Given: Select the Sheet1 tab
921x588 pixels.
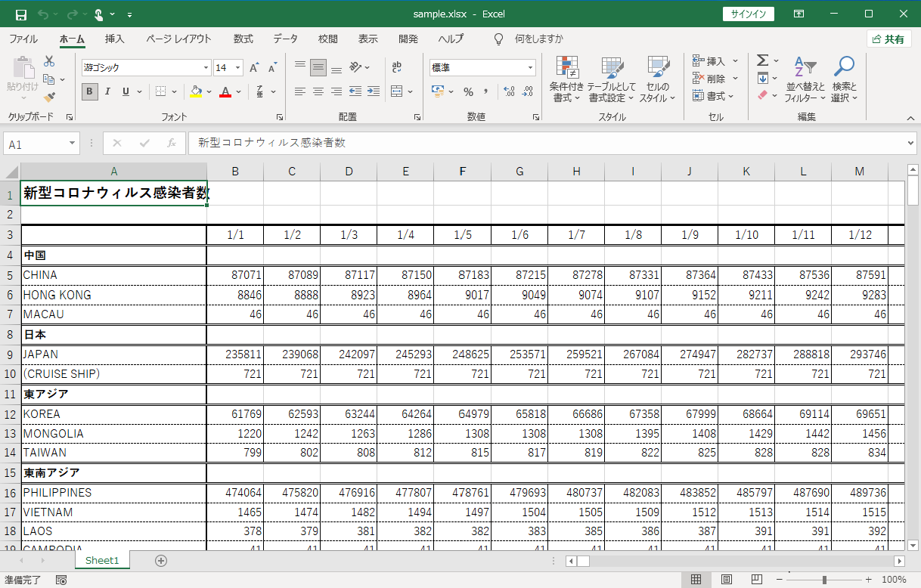Looking at the screenshot, I should click(102, 560).
